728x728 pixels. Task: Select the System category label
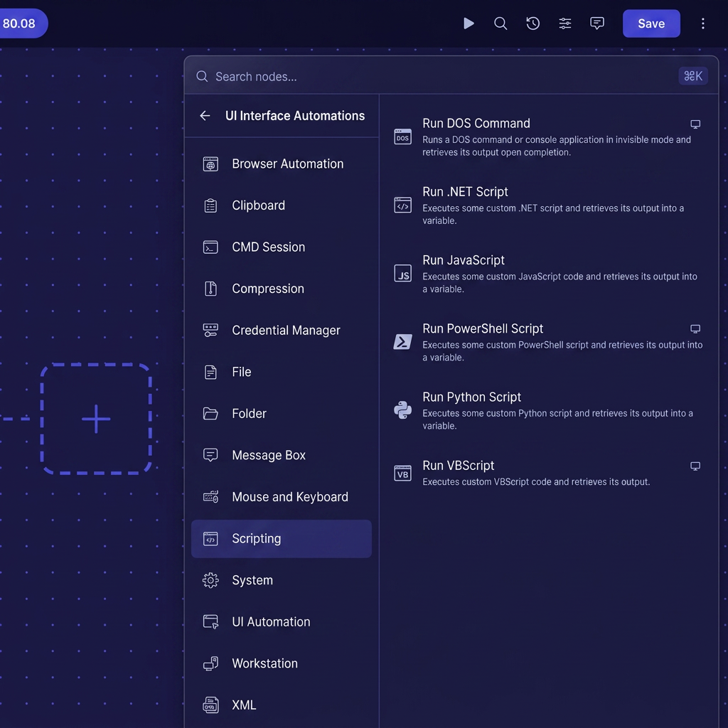[x=252, y=580]
